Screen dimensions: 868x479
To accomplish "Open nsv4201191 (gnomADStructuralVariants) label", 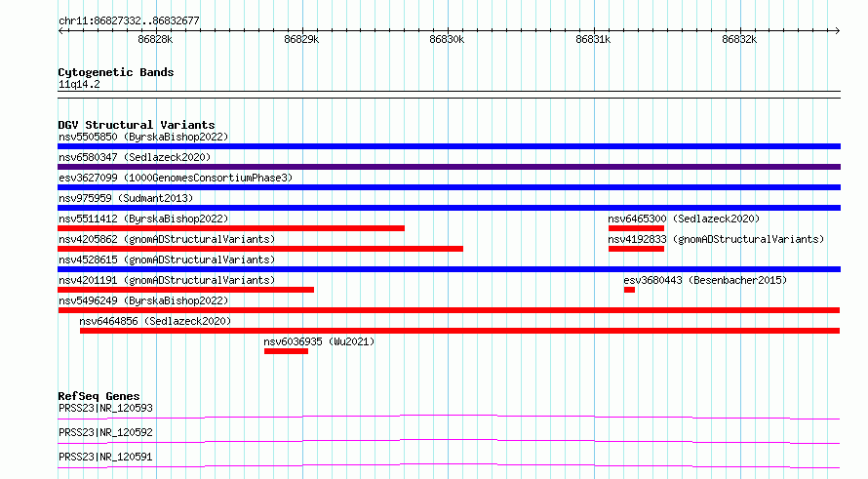I will pos(167,280).
